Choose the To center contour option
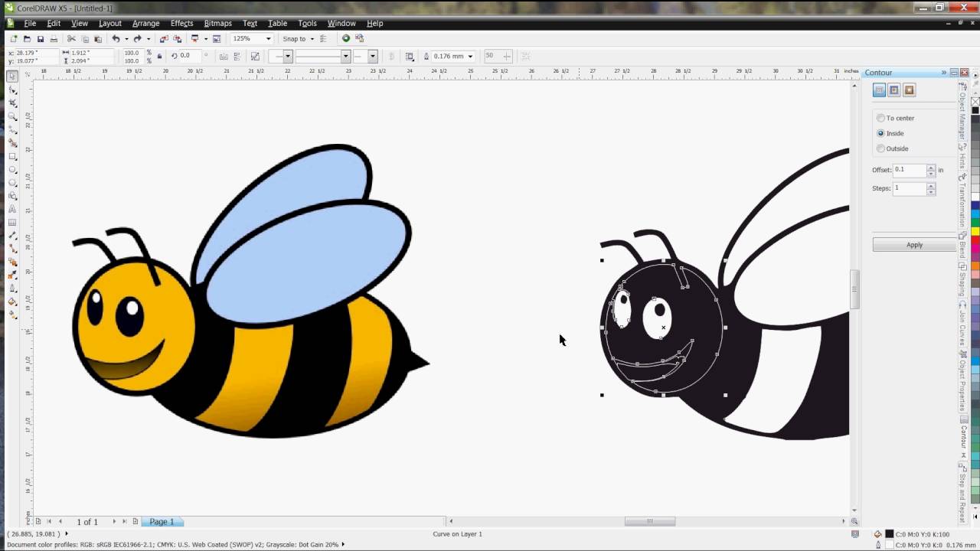980x551 pixels. click(881, 118)
